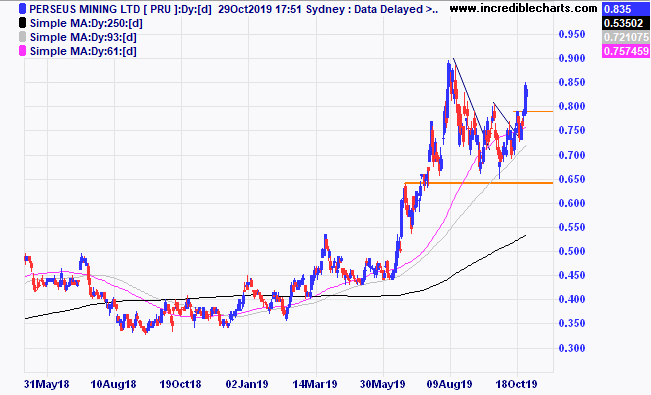Click the 0.350 price axis label
Screen dimensions: 651x395
coord(572,324)
